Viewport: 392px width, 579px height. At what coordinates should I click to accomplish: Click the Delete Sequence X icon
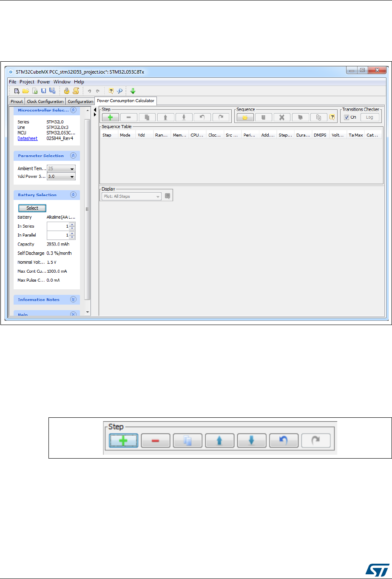(282, 117)
